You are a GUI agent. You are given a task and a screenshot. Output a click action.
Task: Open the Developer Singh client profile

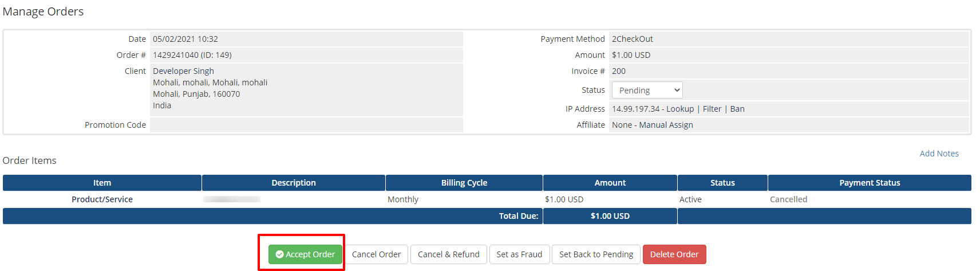point(183,71)
